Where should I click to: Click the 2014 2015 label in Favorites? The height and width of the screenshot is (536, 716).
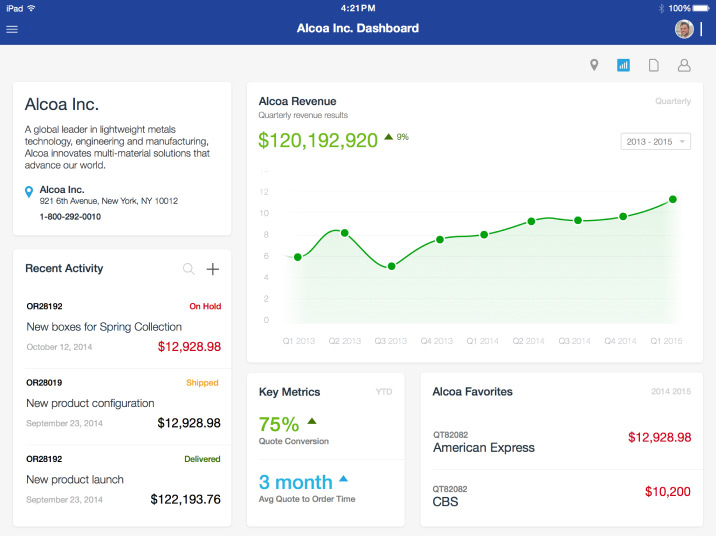(x=671, y=391)
